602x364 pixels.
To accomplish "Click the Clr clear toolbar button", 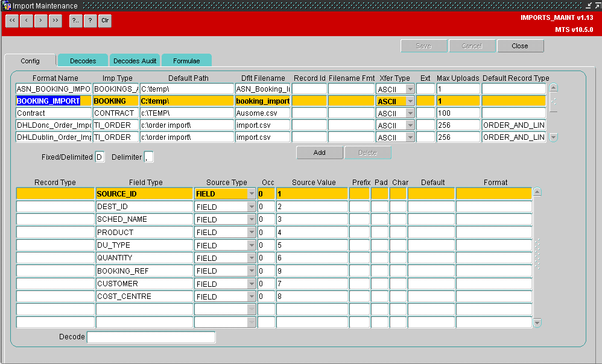I will click(105, 20).
